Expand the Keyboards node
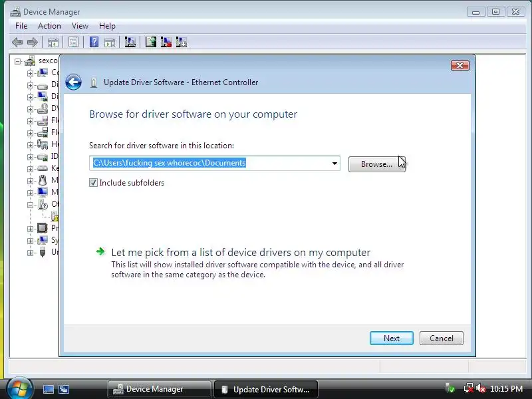This screenshot has height=399, width=532. [x=30, y=169]
